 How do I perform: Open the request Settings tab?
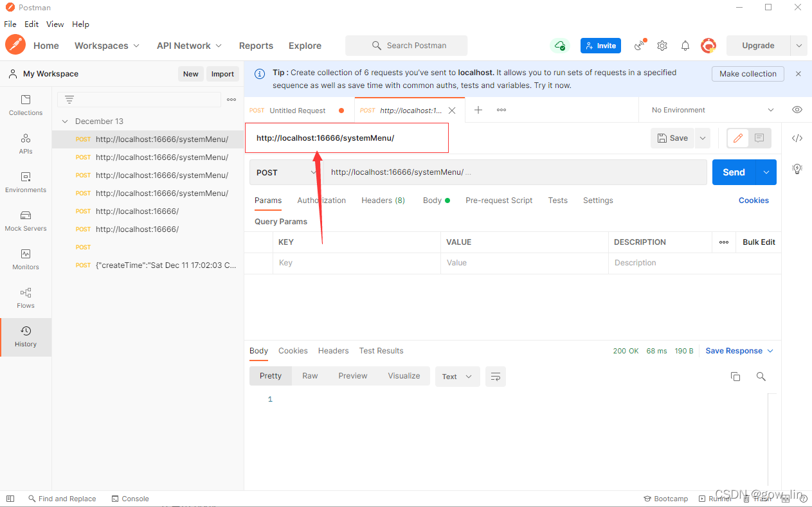pyautogui.click(x=598, y=200)
